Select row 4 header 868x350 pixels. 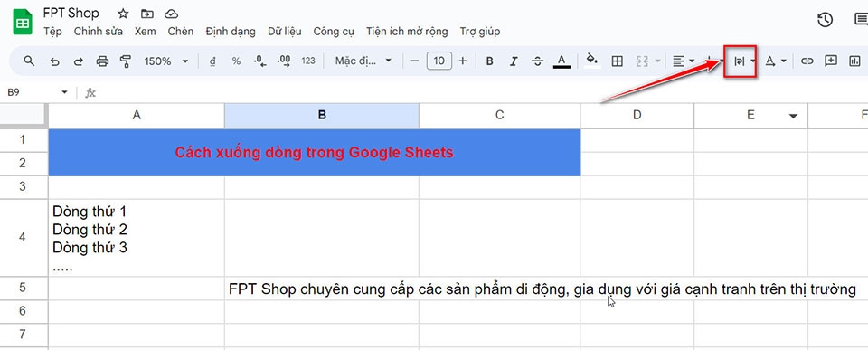pos(24,238)
